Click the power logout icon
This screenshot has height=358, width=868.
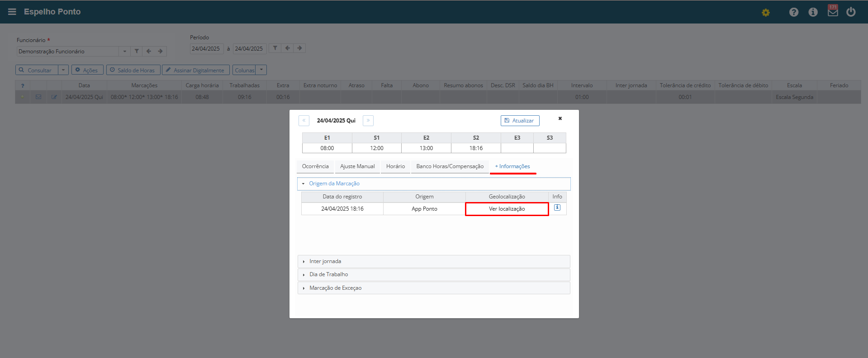(851, 12)
